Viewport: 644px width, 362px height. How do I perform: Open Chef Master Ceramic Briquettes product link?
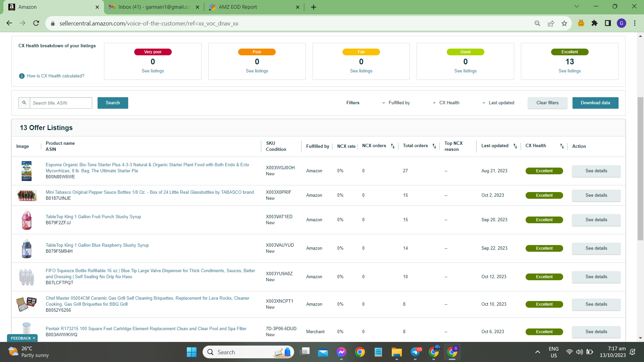pos(147,301)
